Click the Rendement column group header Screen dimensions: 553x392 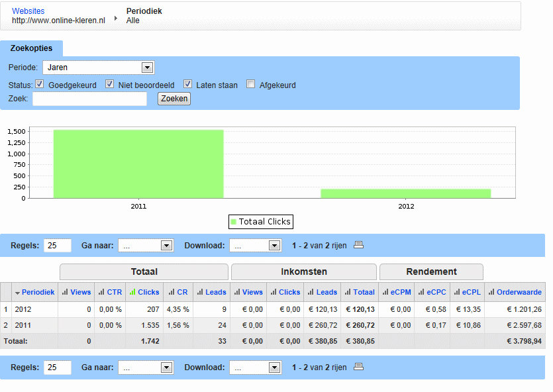coord(431,271)
